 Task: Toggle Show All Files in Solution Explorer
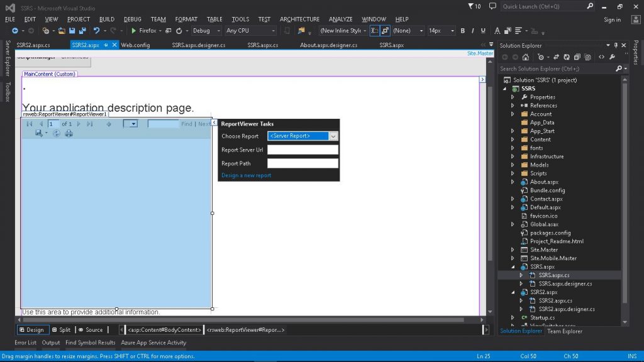coord(588,57)
